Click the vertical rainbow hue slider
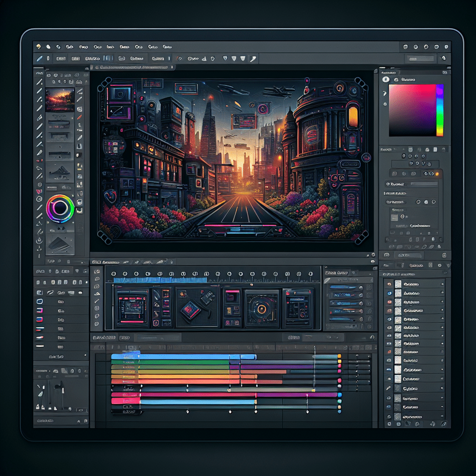Image resolution: width=476 pixels, height=476 pixels. click(x=439, y=110)
